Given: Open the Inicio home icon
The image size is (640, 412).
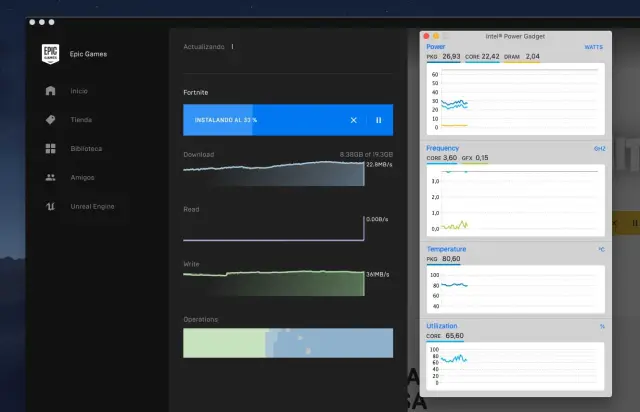Looking at the screenshot, I should pyautogui.click(x=50, y=91).
